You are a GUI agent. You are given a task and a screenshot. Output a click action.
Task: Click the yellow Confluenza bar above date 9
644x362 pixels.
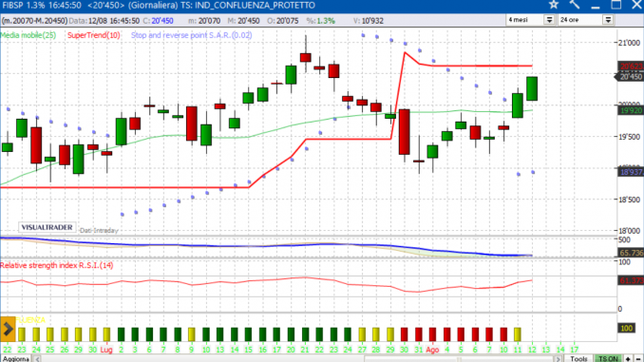pos(191,334)
